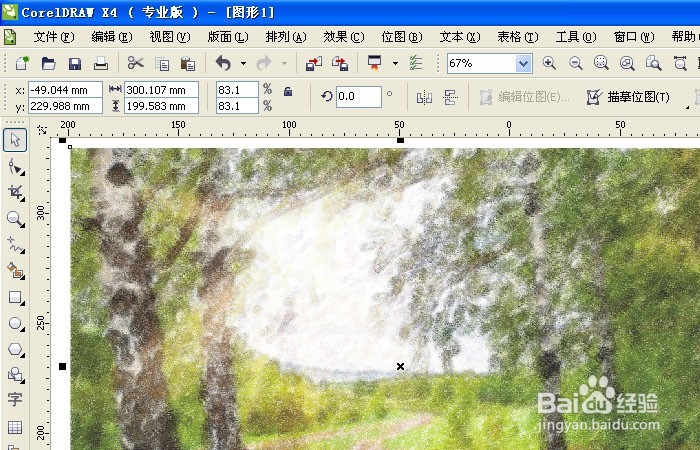Zoom to page

(654, 63)
